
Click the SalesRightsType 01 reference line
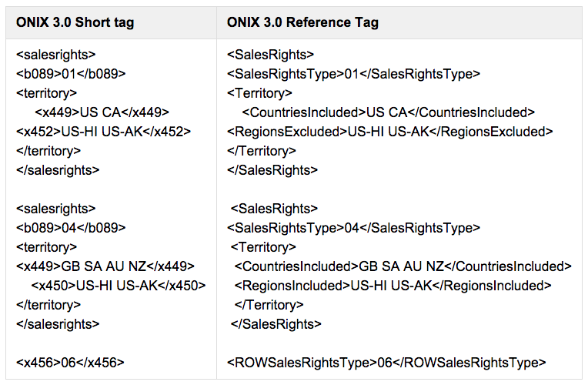(353, 74)
